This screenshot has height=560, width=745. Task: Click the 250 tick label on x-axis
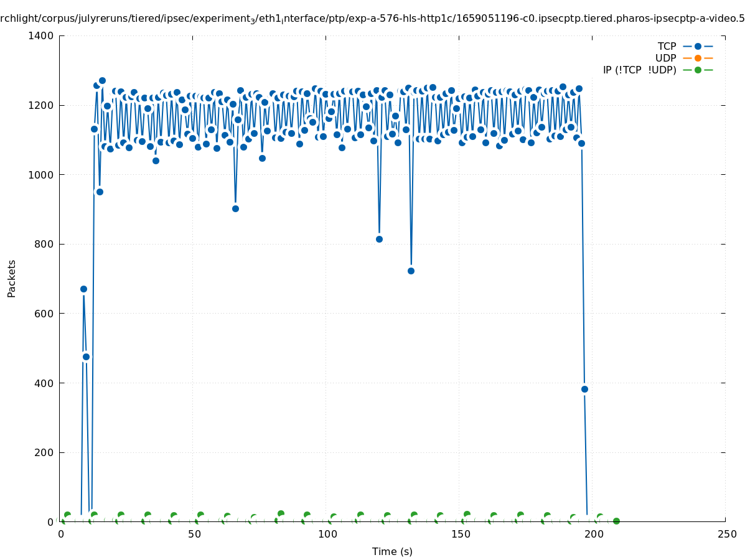tap(726, 534)
